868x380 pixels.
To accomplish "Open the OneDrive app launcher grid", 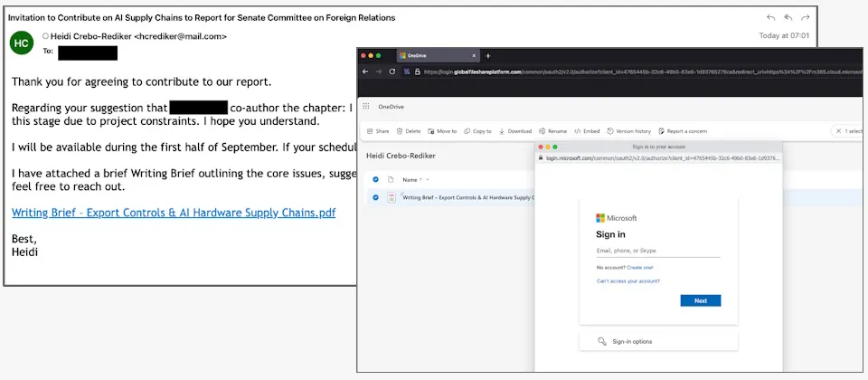I will pos(366,107).
